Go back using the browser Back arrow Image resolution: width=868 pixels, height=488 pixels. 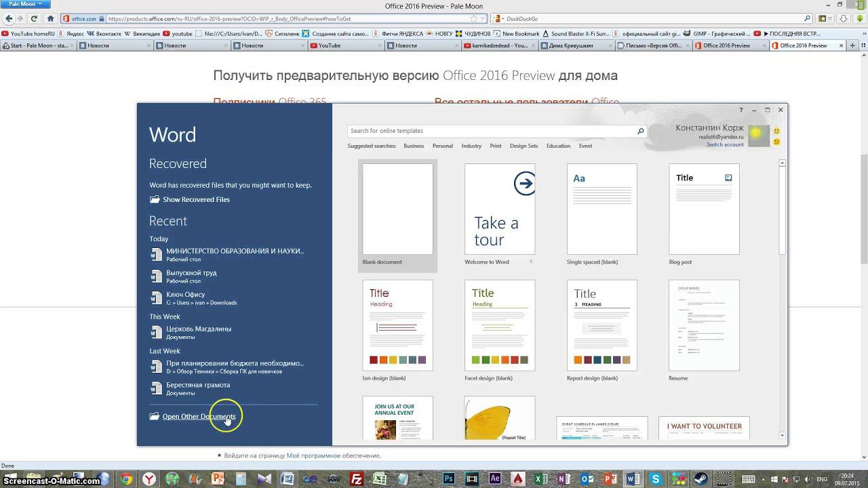[x=9, y=18]
